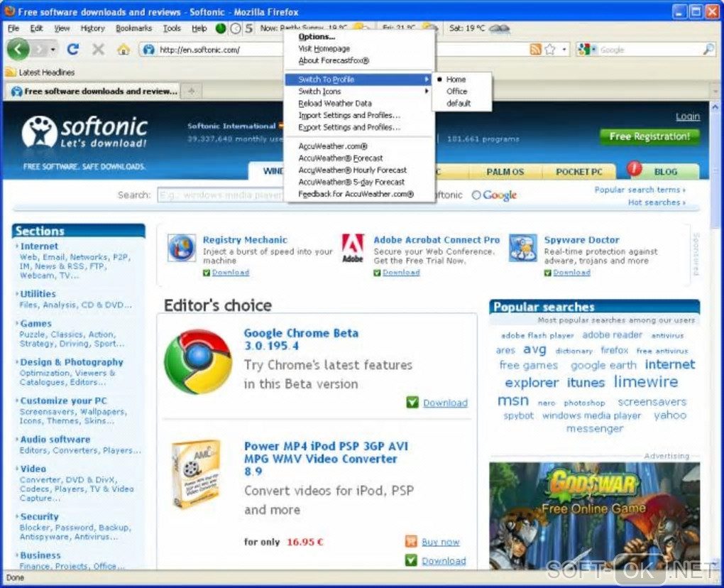
Task: Click the site favicon in the address bar
Action: [x=148, y=50]
